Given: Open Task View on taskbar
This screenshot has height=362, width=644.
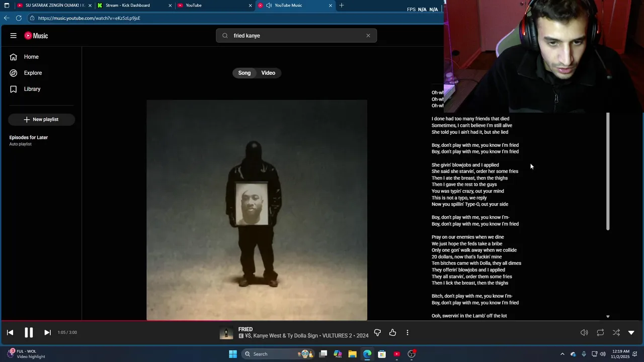Looking at the screenshot, I should [324, 354].
